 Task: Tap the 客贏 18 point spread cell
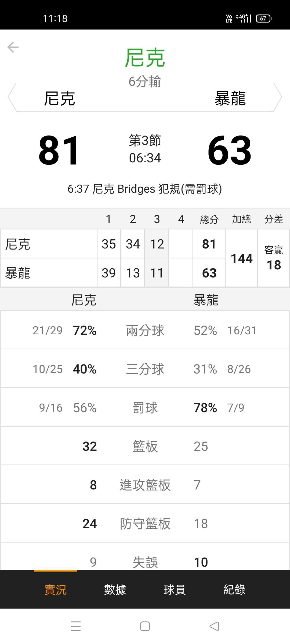pyautogui.click(x=274, y=258)
